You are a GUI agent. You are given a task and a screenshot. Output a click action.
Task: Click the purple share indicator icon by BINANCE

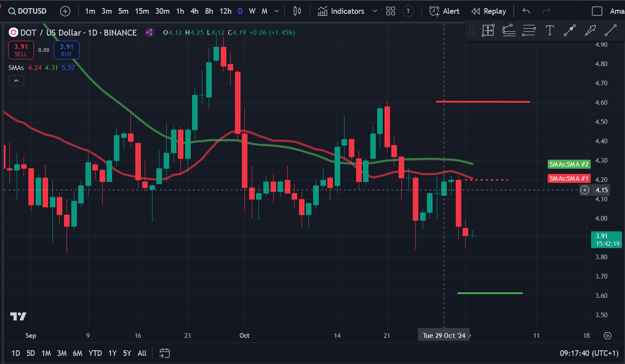149,32
